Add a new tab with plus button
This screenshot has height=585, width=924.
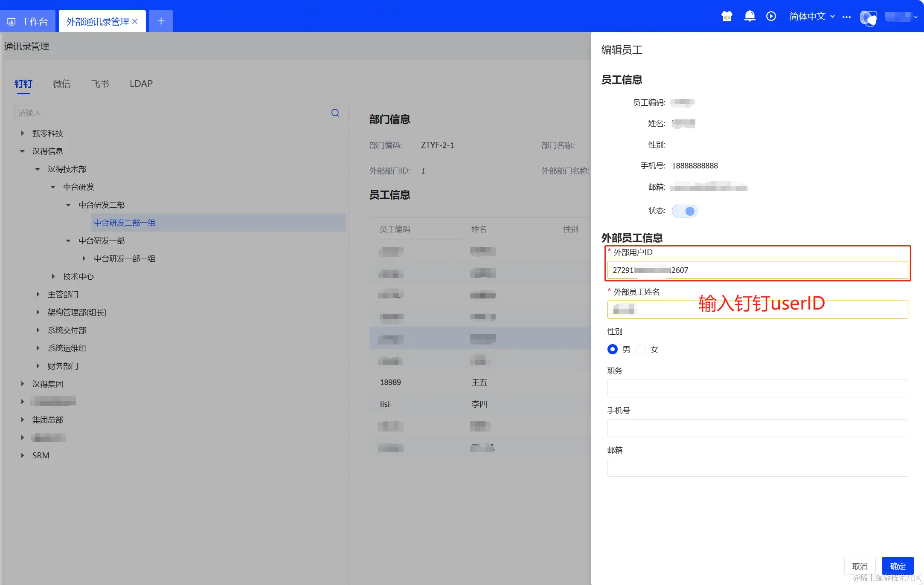(161, 21)
